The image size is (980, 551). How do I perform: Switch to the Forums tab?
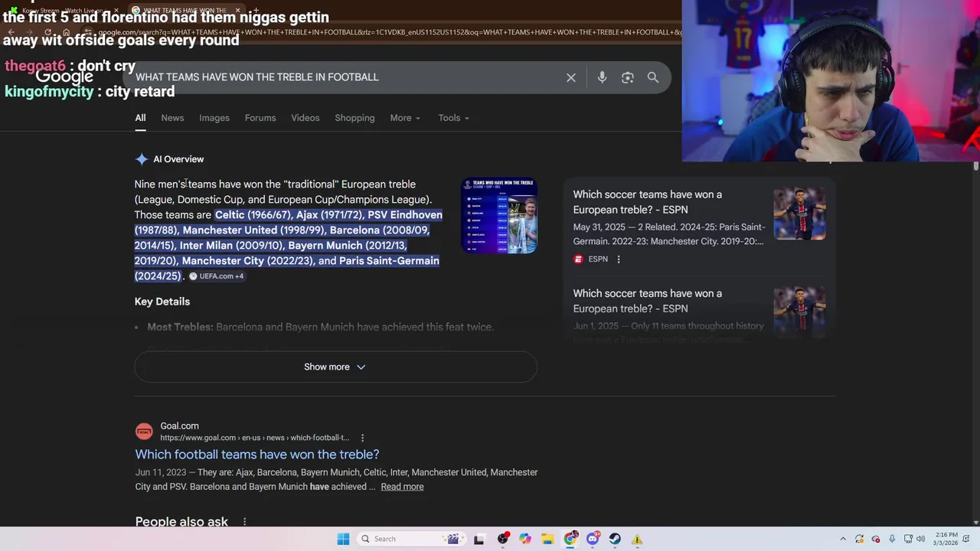(260, 118)
